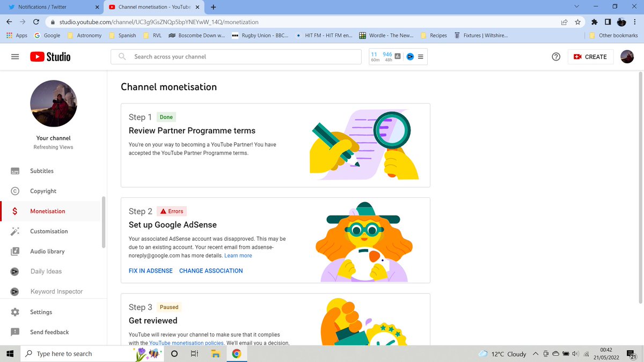Open the Other bookmarks folder

coord(613,35)
